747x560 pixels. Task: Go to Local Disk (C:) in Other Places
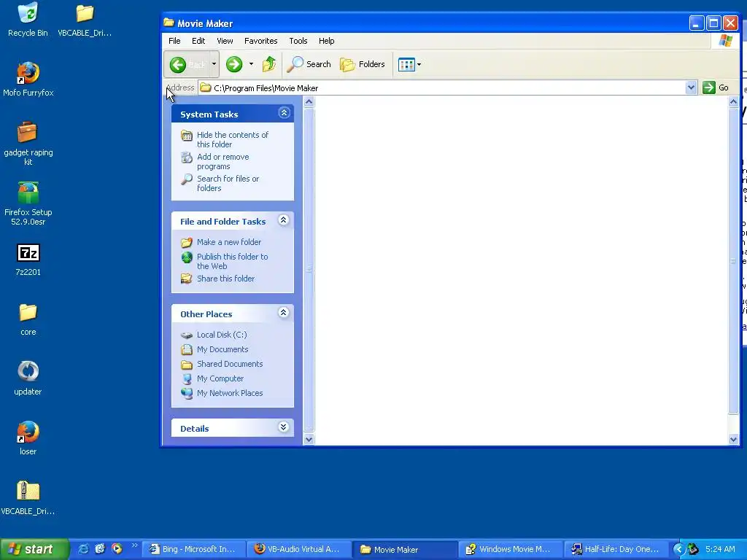coord(222,335)
